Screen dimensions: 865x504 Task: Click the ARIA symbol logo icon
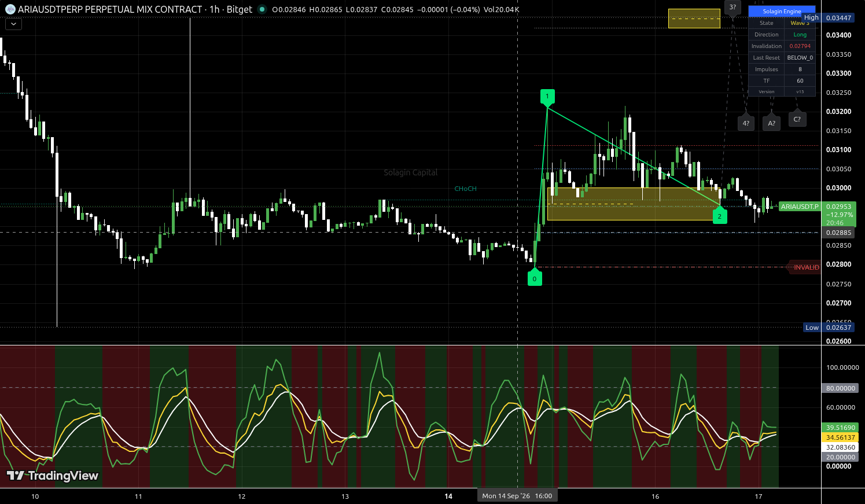point(10,9)
